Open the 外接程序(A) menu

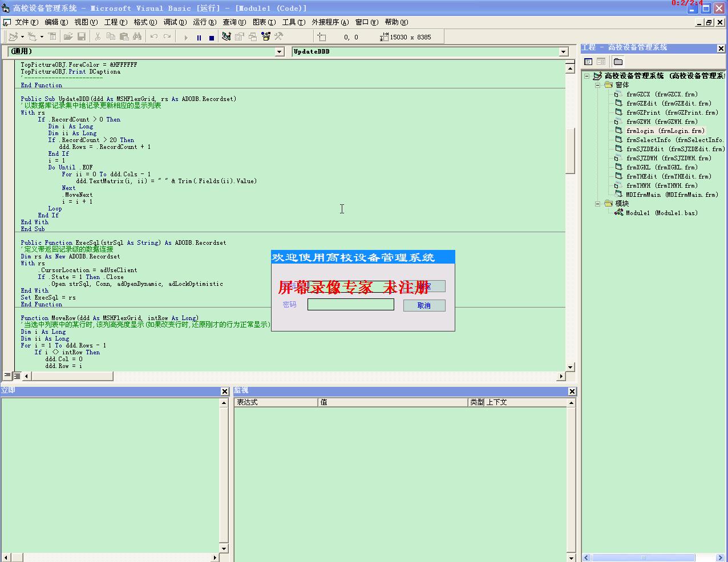[x=330, y=22]
